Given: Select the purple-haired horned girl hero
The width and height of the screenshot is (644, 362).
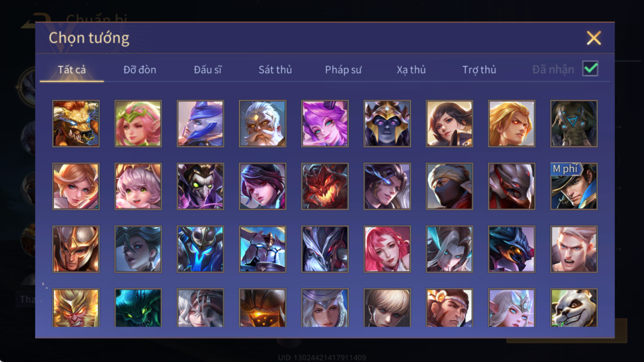Looking at the screenshot, I should [325, 124].
